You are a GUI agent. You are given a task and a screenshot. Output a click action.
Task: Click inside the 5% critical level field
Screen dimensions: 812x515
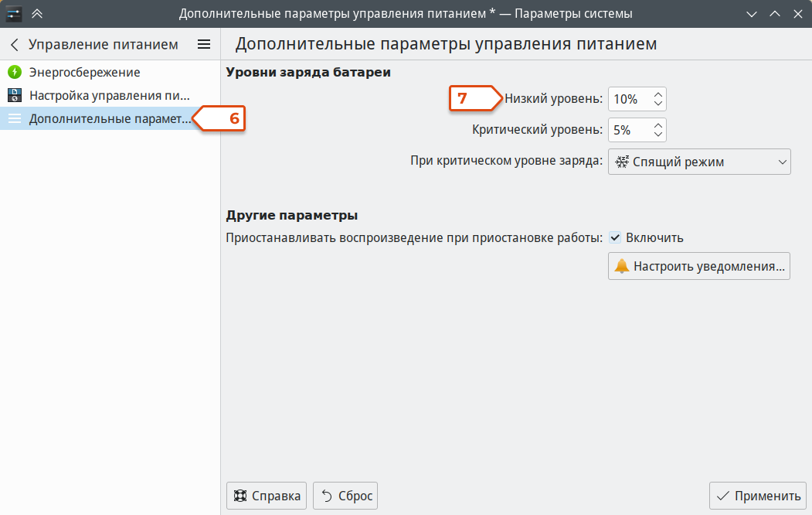pos(629,130)
